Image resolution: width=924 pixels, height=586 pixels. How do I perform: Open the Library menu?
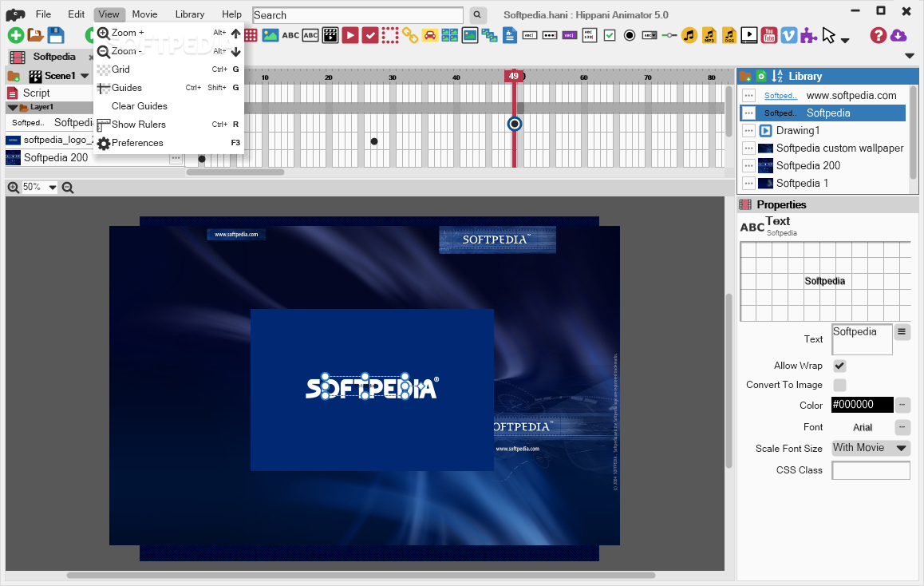tap(190, 14)
